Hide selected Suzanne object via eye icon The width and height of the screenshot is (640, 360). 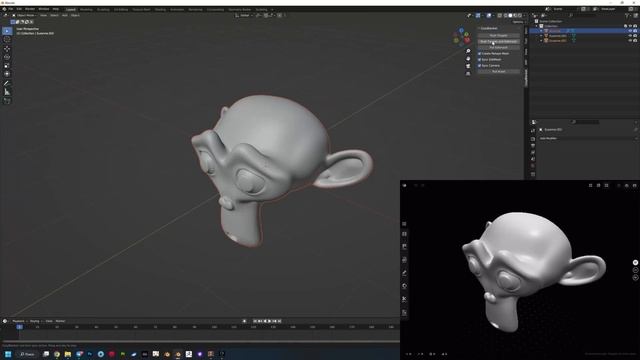(x=630, y=31)
